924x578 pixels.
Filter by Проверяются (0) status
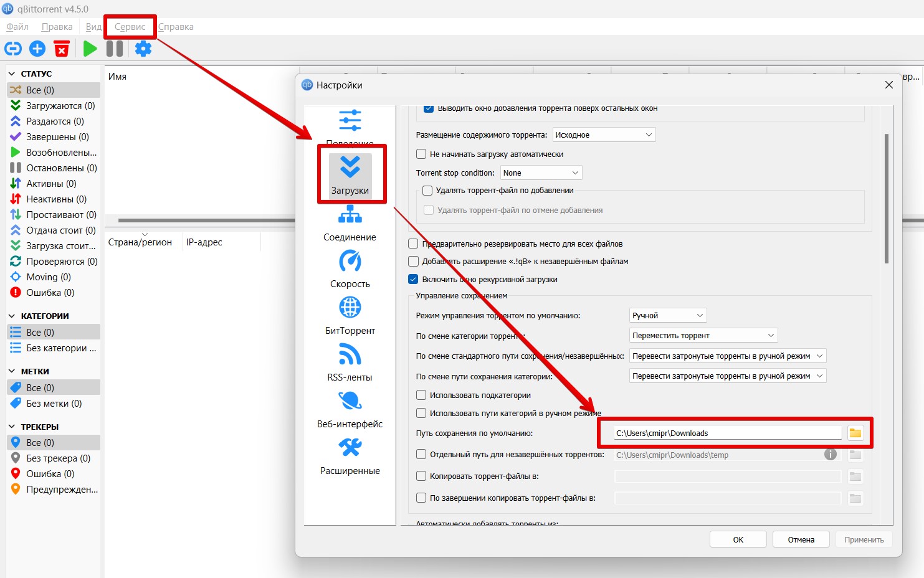[54, 262]
